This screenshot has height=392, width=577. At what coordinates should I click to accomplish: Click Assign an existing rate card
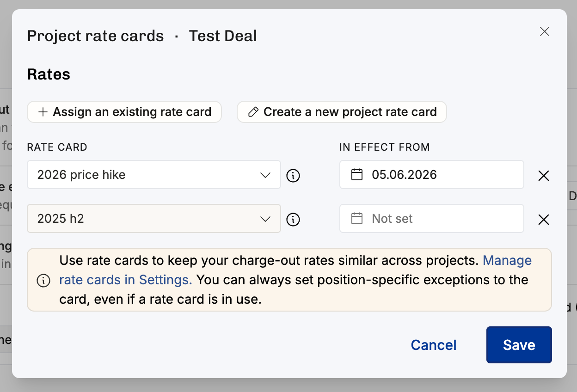tap(124, 112)
